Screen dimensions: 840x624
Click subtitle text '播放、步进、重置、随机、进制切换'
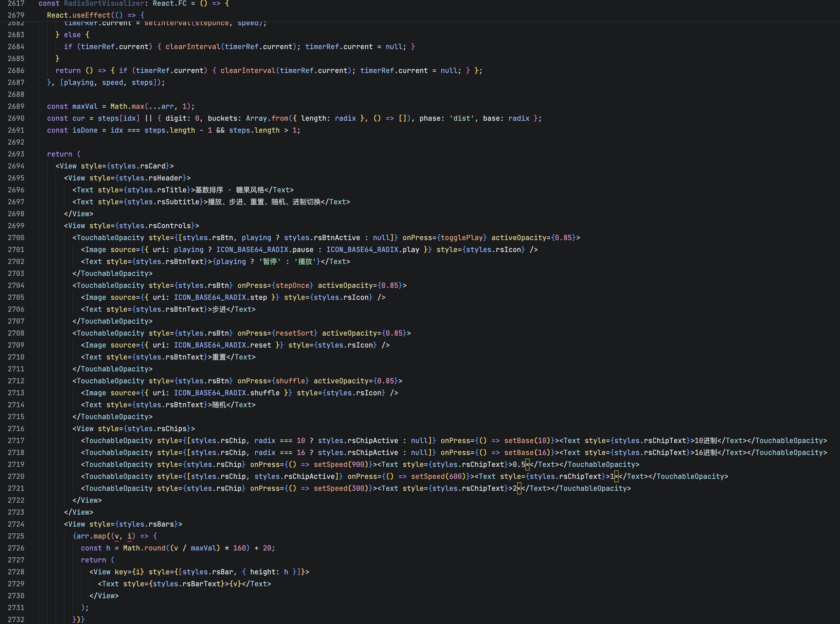pos(264,202)
